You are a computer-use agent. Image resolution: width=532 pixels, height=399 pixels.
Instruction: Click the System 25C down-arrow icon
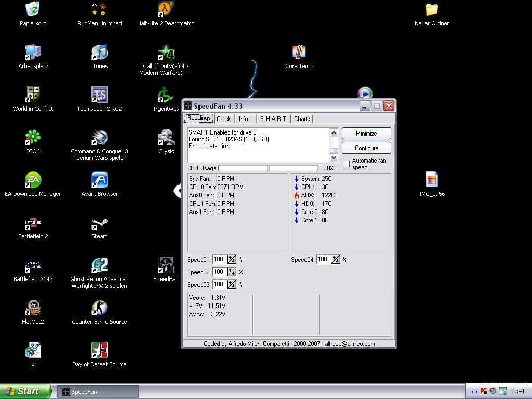[x=297, y=179]
